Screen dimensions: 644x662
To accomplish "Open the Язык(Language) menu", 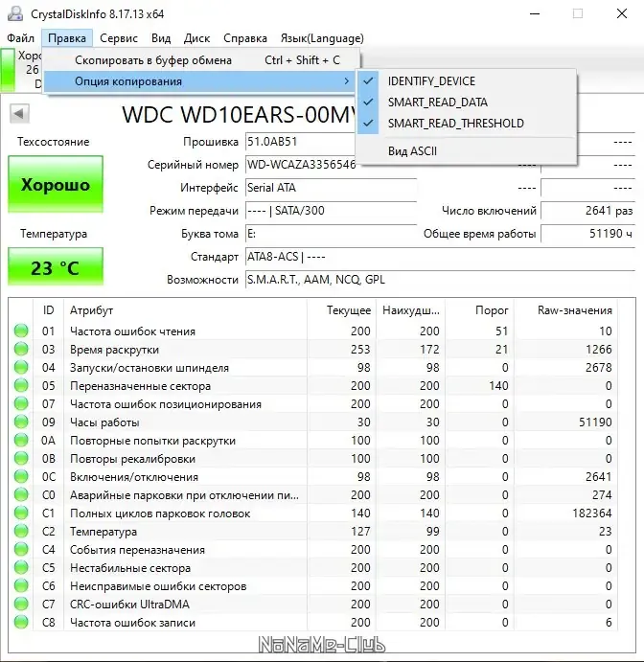I will [x=322, y=38].
